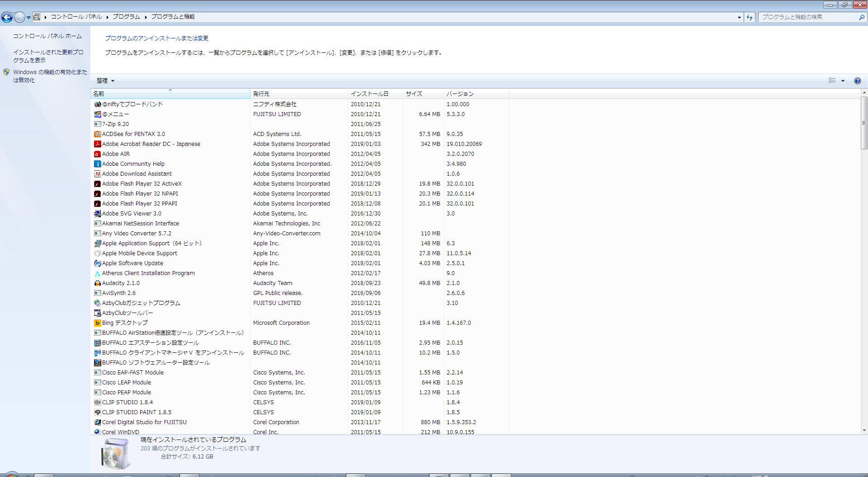Select the Apple Mobile Device Support icon
The image size is (868, 477).
(x=97, y=253)
